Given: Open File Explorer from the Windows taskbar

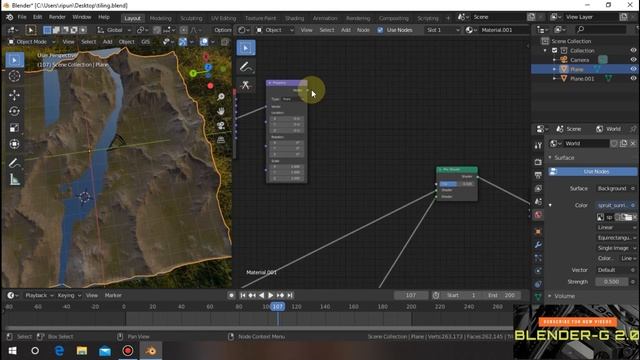Looking at the screenshot, I should 82,351.
